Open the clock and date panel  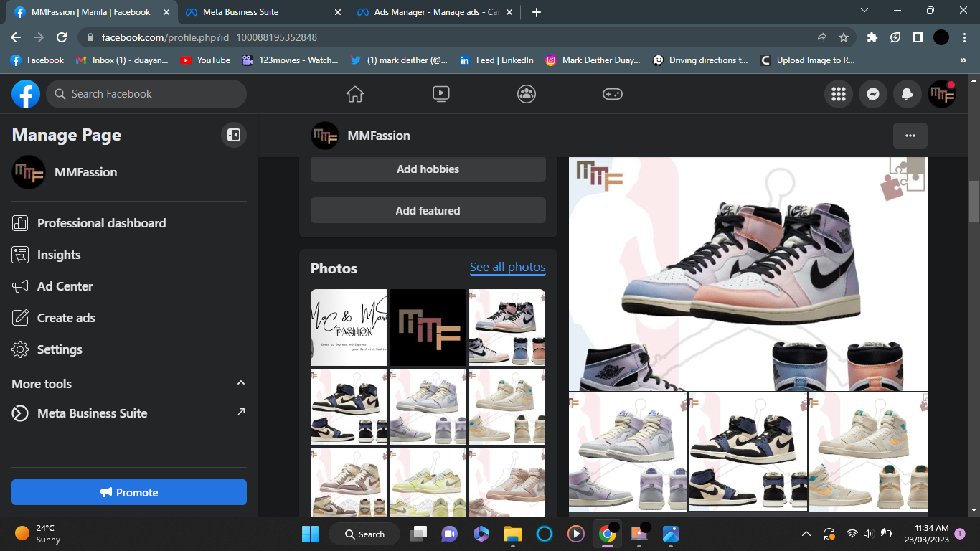(925, 534)
